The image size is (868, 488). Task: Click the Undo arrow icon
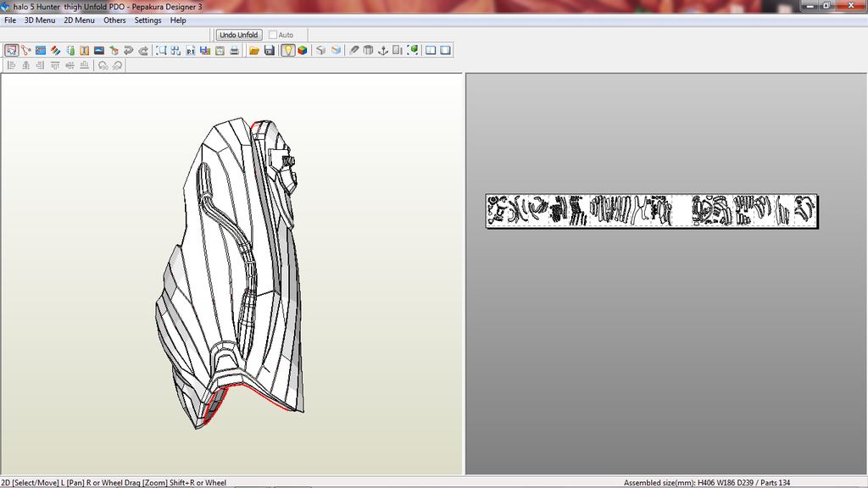(x=128, y=51)
